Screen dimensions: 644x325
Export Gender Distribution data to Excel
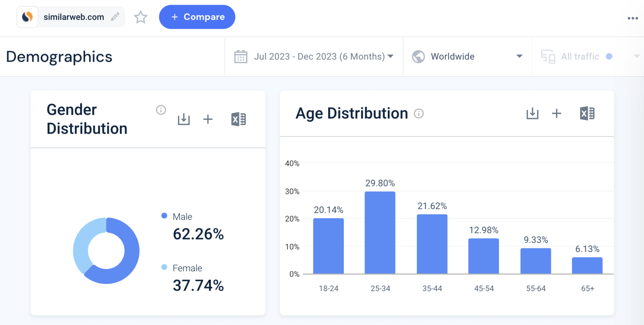[239, 119]
